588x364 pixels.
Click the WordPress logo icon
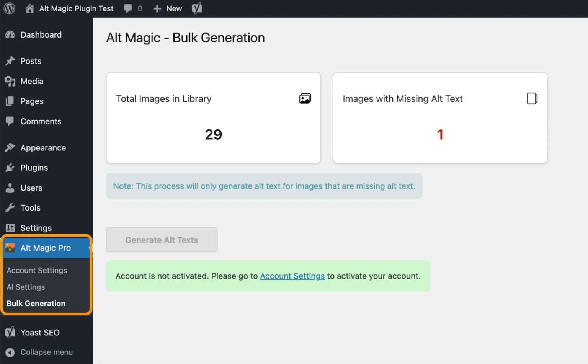coord(9,8)
